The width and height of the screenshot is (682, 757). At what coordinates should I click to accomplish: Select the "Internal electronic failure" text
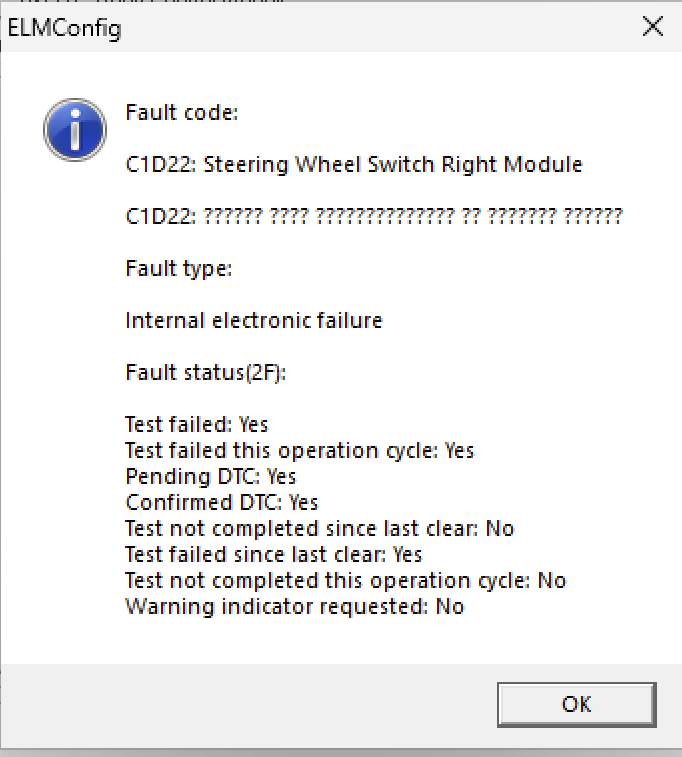(254, 320)
